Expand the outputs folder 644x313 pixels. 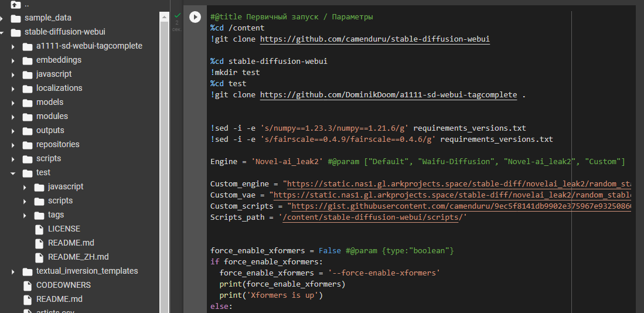click(x=13, y=131)
